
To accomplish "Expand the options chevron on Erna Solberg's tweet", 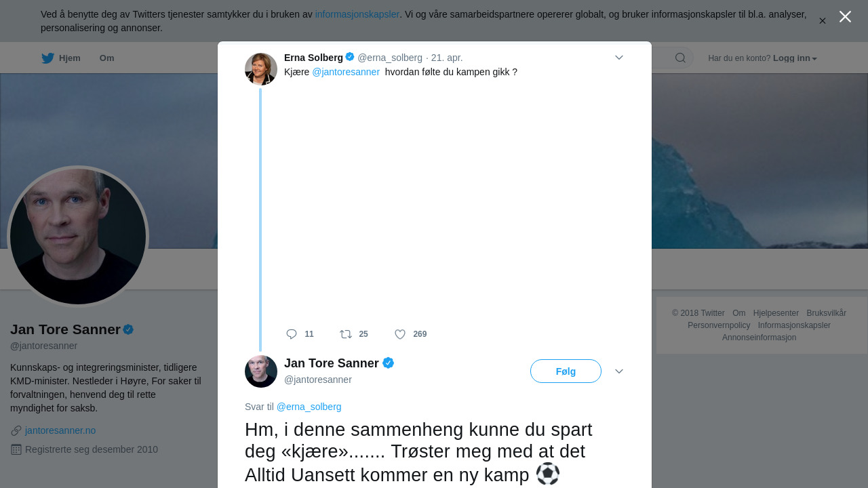I will [x=619, y=58].
